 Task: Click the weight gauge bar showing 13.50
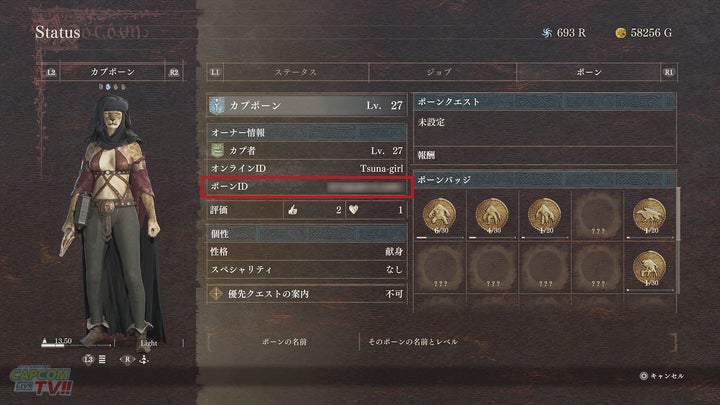(77, 344)
